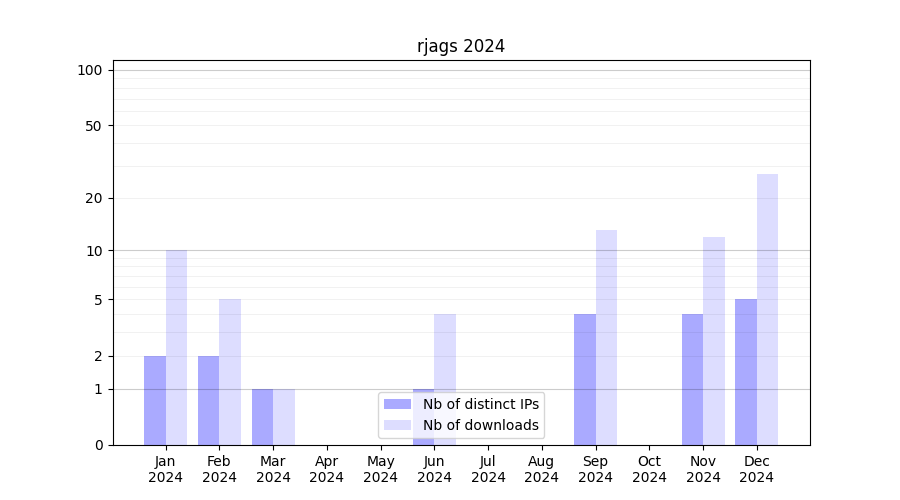Select the 'Nb of distinct IPs' legend label
Image resolution: width=900 pixels, height=500 pixels.
tap(481, 404)
